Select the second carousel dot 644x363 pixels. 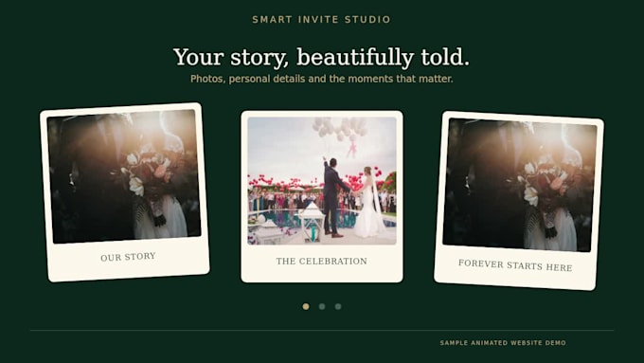[x=322, y=307]
